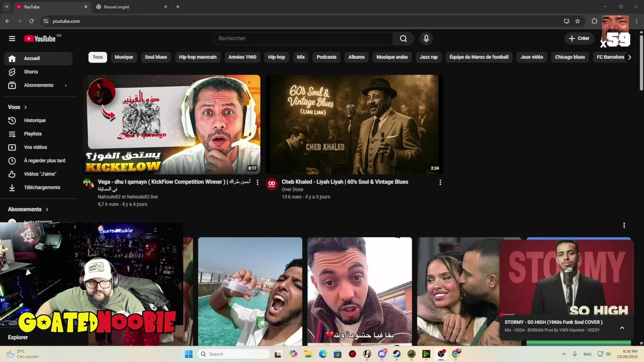
Task: Select the Jazz rap chip
Action: (x=429, y=57)
